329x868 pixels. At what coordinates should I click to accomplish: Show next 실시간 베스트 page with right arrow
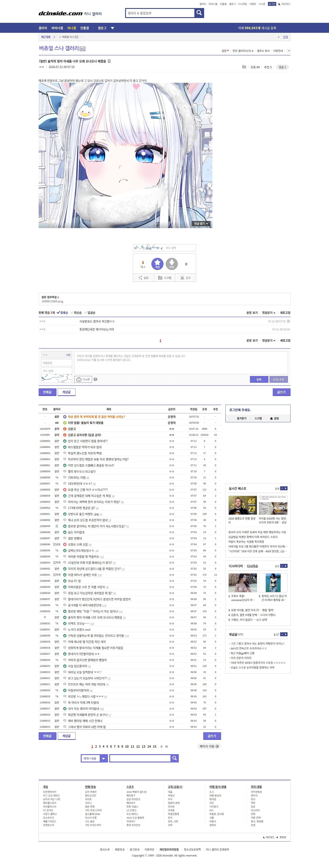(x=286, y=488)
